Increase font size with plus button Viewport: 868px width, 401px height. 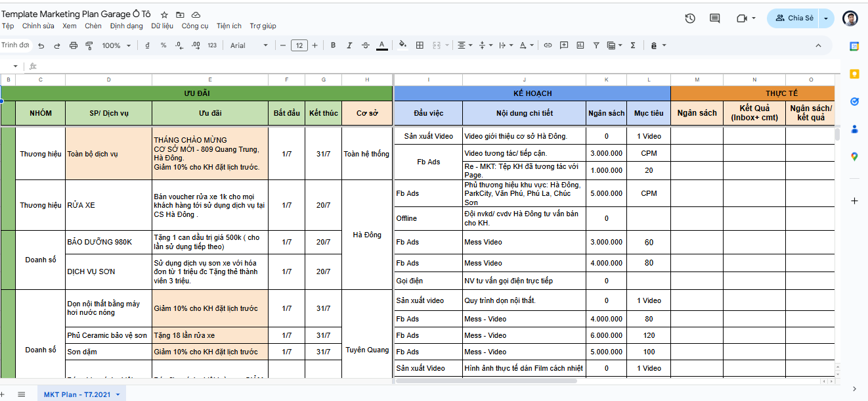(x=315, y=45)
